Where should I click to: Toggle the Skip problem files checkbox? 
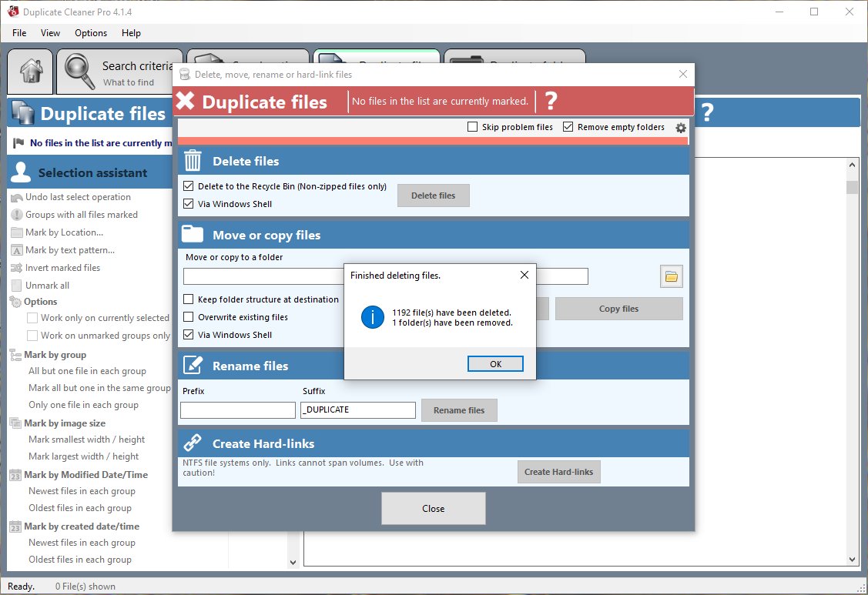472,127
